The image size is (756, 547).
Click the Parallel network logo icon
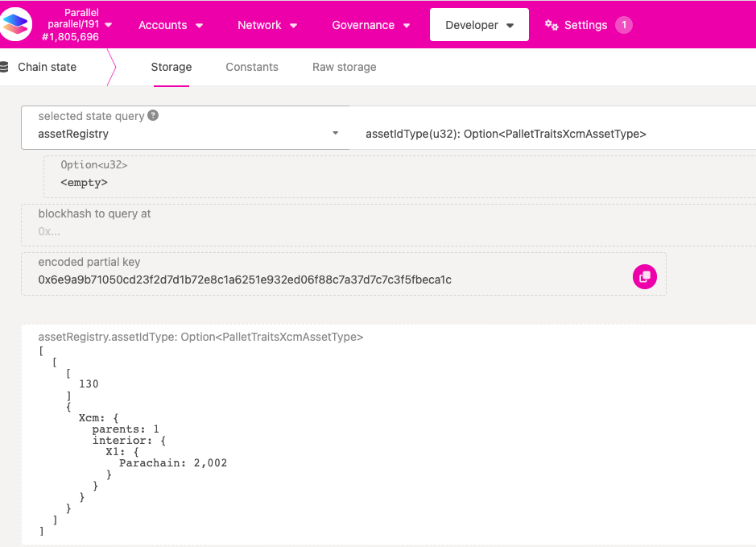click(15, 24)
